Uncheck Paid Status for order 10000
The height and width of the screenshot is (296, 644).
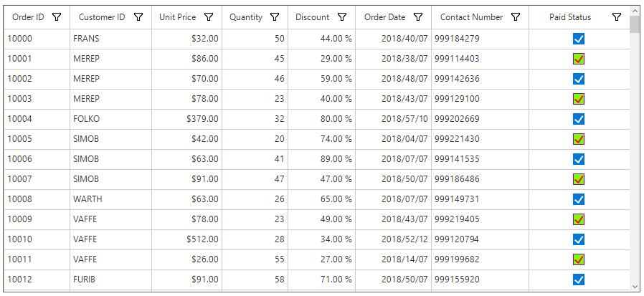pyautogui.click(x=579, y=39)
